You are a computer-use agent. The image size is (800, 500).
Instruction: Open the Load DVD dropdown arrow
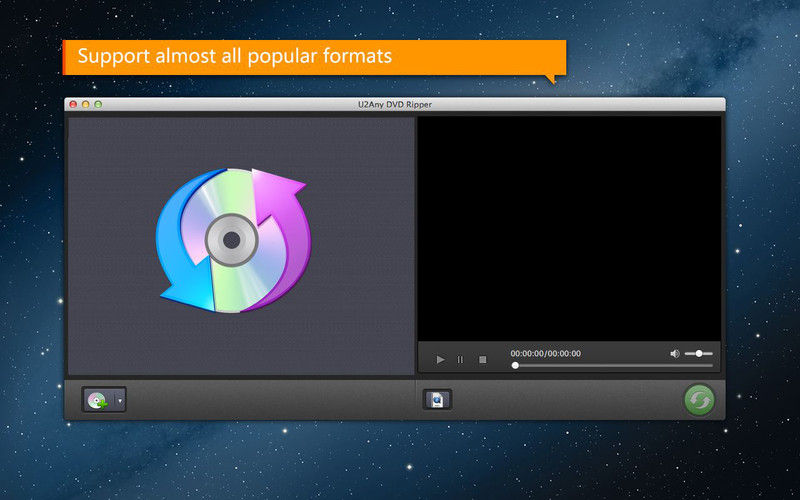120,400
